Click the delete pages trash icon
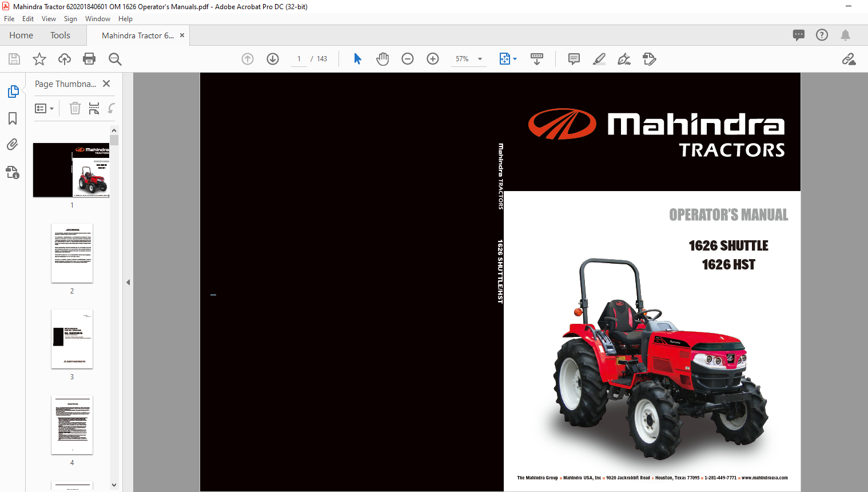The image size is (868, 492). pos(75,108)
